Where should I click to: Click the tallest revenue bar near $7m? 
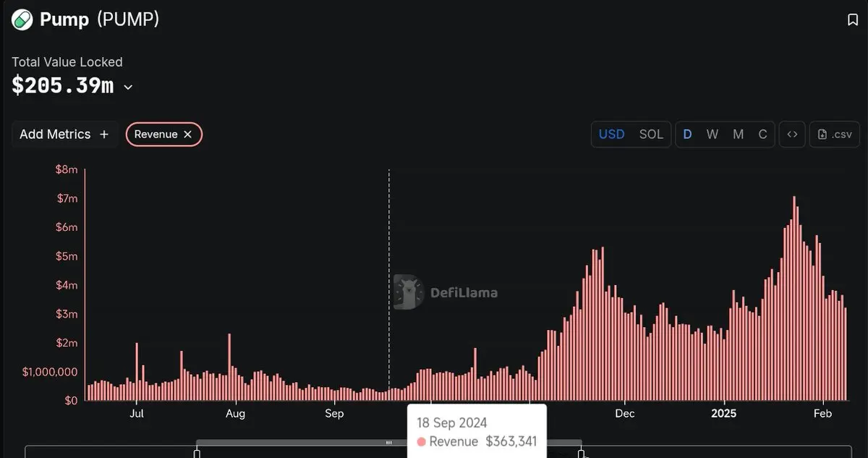point(794,298)
